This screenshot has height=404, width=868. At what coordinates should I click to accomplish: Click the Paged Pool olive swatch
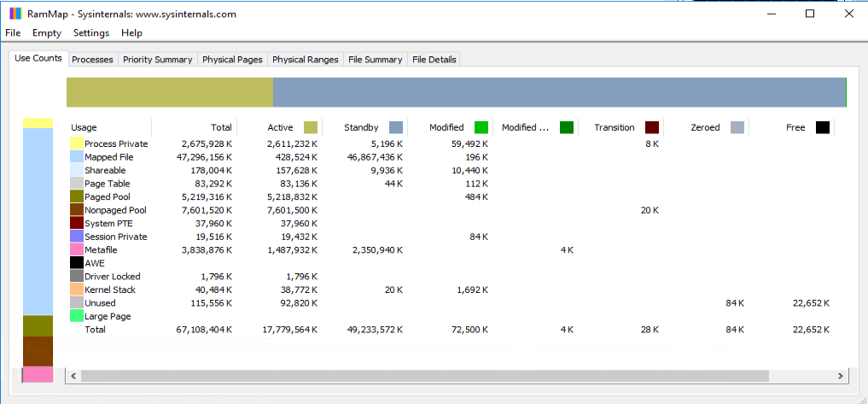tap(77, 196)
